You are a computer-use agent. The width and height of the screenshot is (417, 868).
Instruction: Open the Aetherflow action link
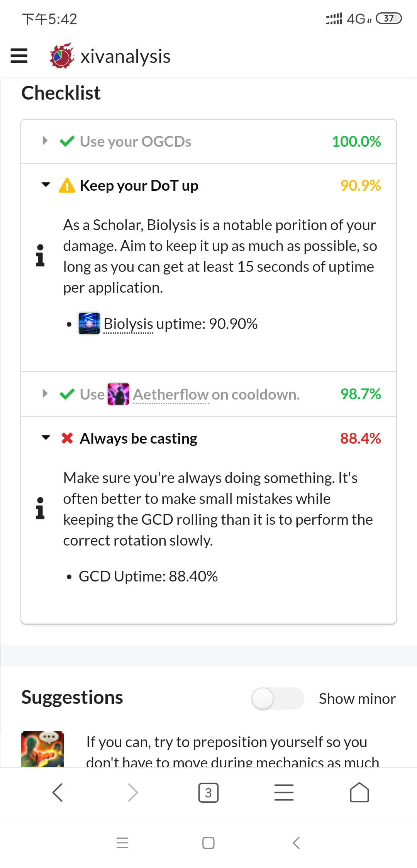171,395
